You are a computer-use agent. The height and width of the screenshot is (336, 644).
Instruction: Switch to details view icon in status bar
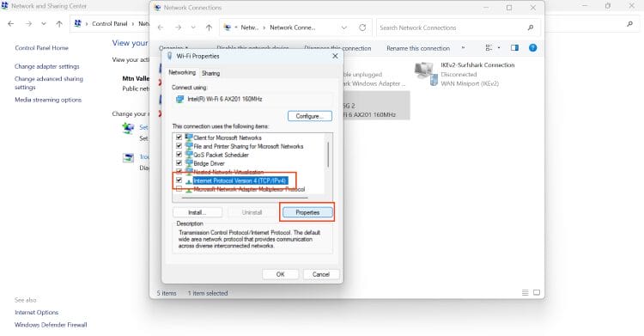525,293
